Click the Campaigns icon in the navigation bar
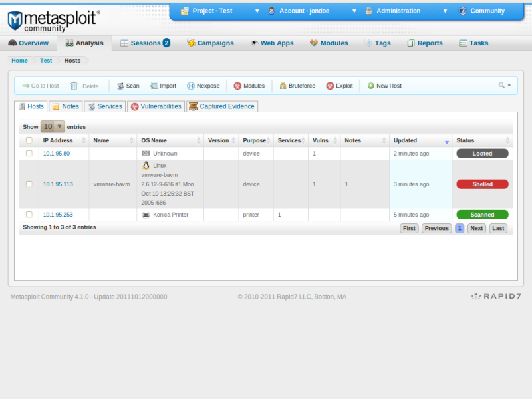The width and height of the screenshot is (532, 399). (191, 43)
